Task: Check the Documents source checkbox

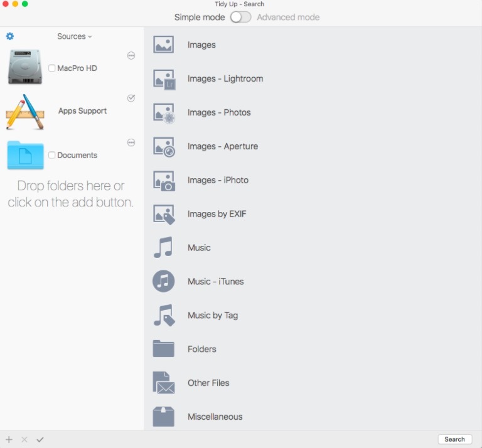Action: click(x=52, y=156)
